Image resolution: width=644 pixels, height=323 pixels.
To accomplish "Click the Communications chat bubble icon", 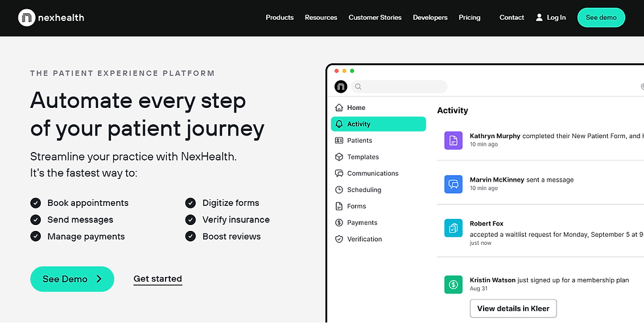I will pos(339,174).
